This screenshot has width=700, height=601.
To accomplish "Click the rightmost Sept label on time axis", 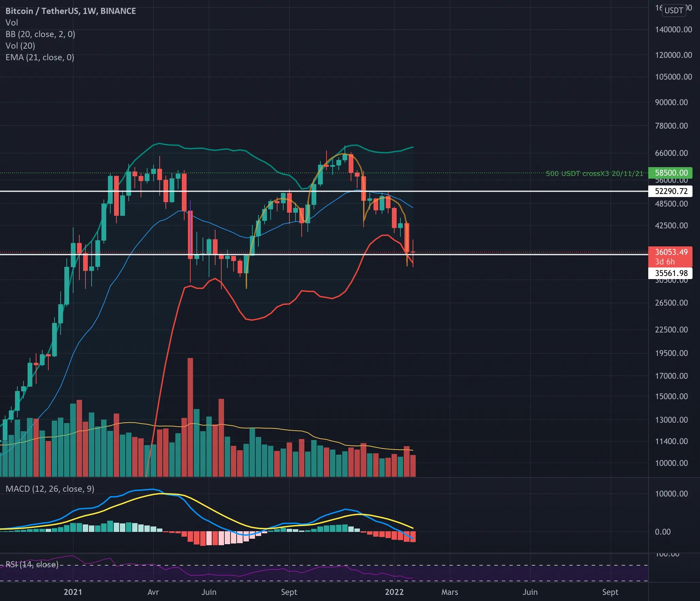I will pos(610,592).
